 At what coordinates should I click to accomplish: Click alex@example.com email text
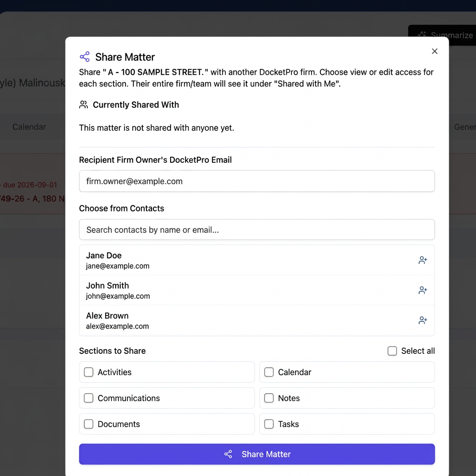117,326
